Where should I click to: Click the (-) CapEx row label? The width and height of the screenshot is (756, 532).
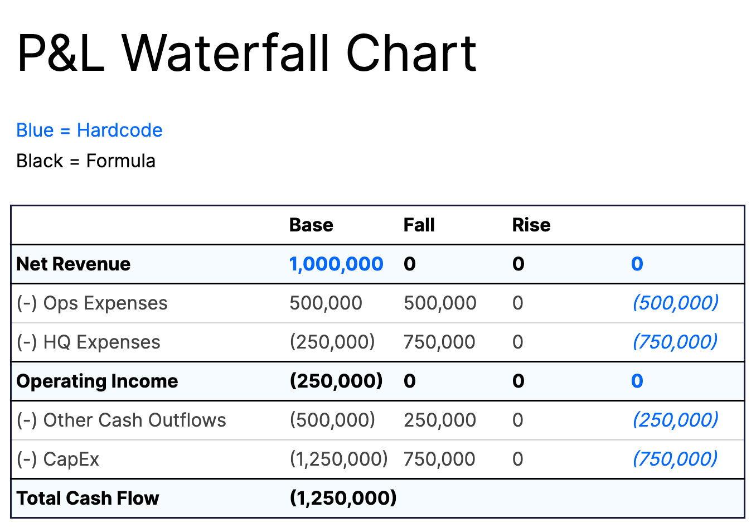point(58,459)
